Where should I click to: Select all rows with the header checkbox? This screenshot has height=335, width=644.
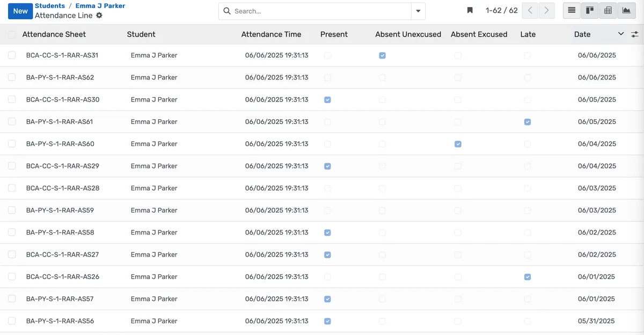click(x=11, y=34)
